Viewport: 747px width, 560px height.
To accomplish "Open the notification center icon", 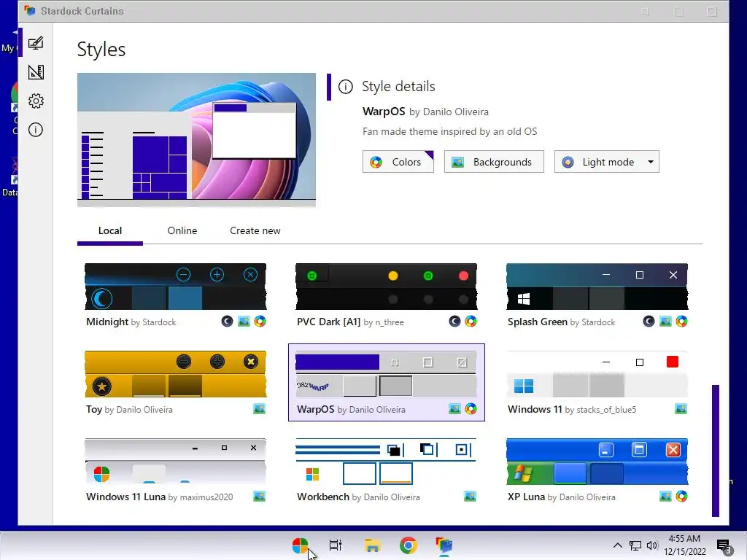I will coord(724,547).
